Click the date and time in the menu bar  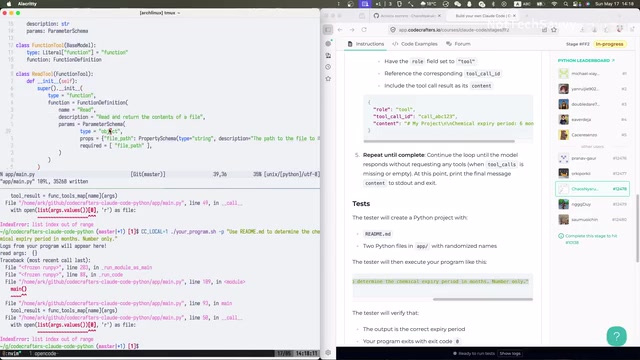click(x=613, y=4)
